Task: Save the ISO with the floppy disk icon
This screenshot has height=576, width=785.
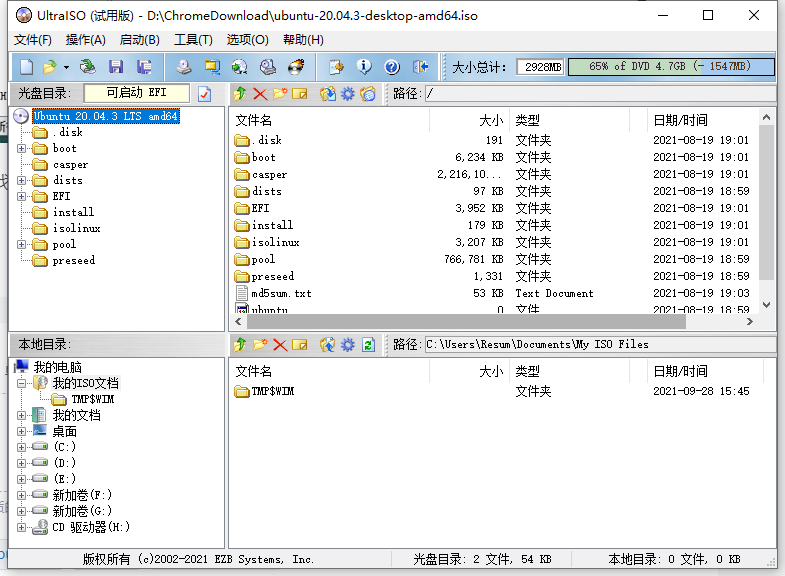Action: [x=116, y=67]
